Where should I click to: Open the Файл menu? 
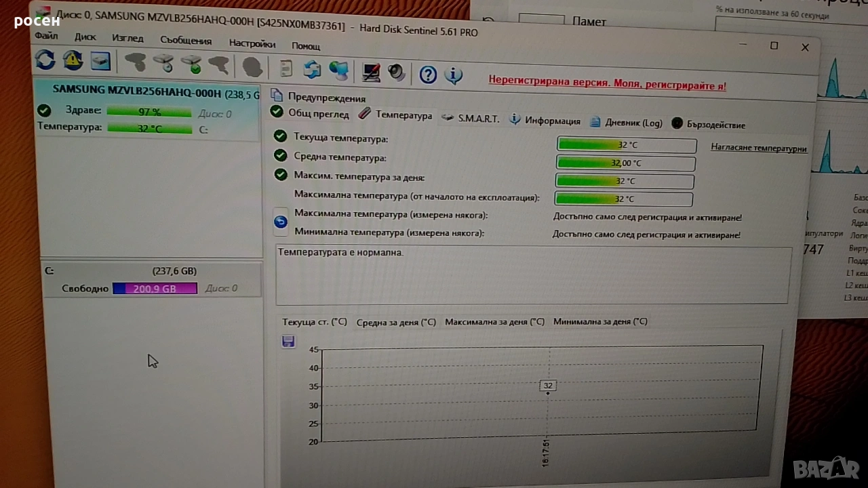point(47,36)
